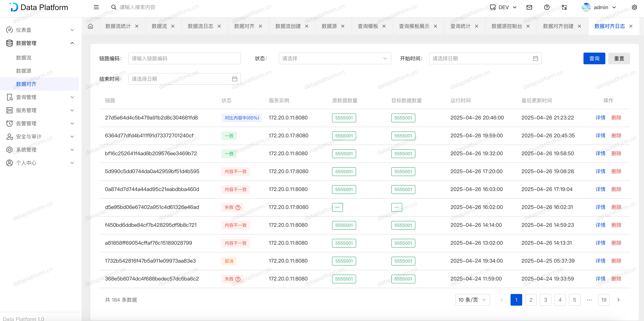Image resolution: width=644 pixels, height=321 pixels.
Task: Open the 状态 select dropdown
Action: (335, 58)
